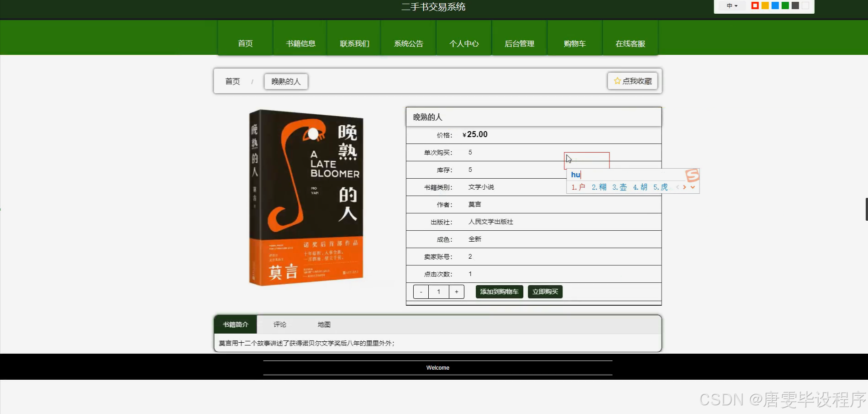The image size is (868, 414).
Task: Click the condition value 全新
Action: pos(475,239)
